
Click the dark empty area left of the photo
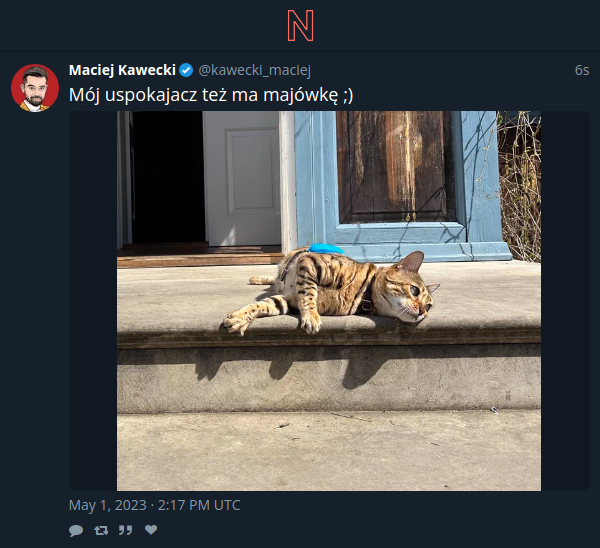93,301
